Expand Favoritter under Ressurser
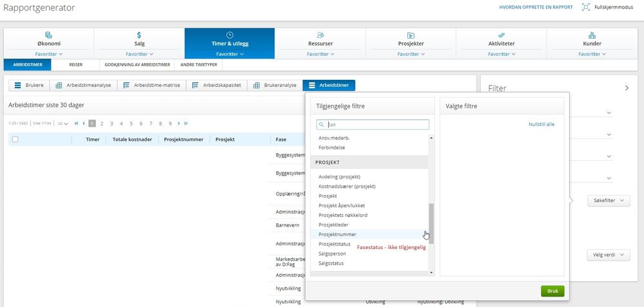 click(320, 54)
